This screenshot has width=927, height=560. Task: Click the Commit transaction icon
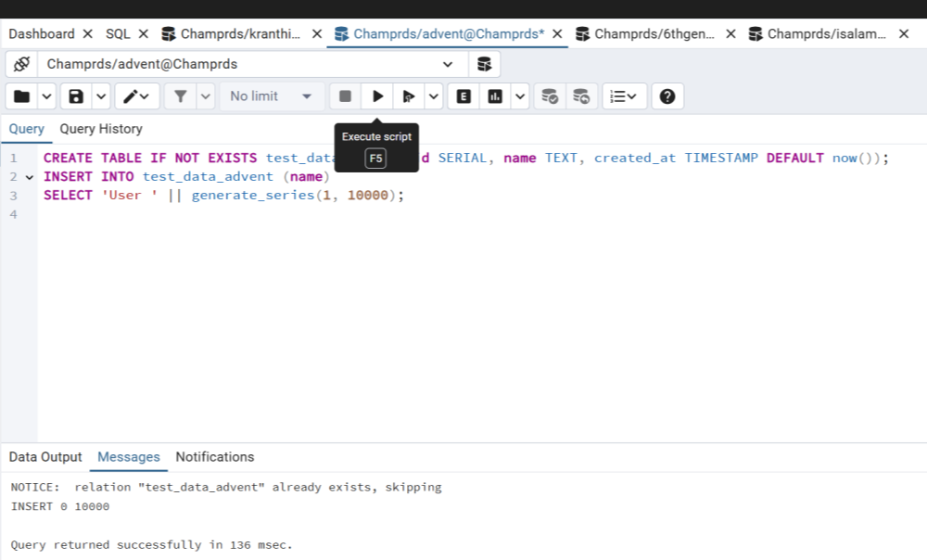click(x=550, y=96)
